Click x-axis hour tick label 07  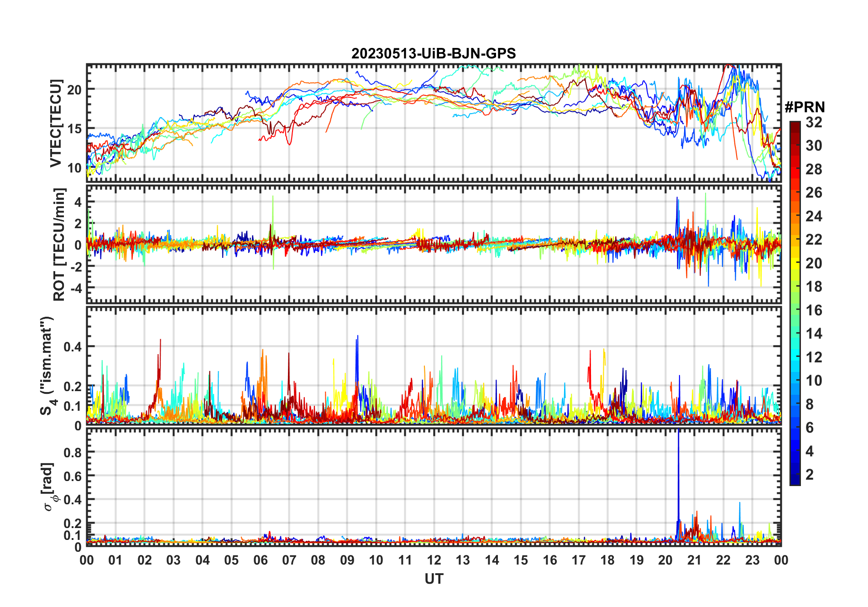(x=289, y=560)
